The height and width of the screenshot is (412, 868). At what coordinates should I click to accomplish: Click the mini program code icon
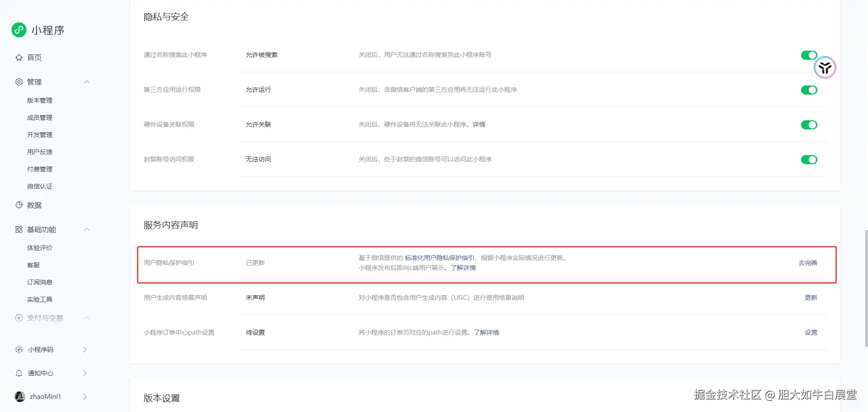tap(19, 350)
